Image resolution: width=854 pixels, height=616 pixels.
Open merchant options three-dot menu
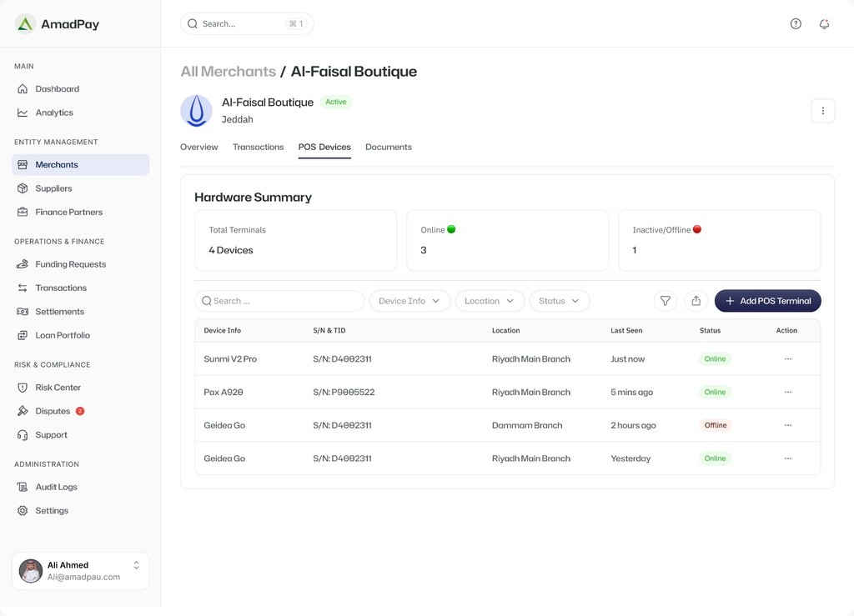(822, 111)
